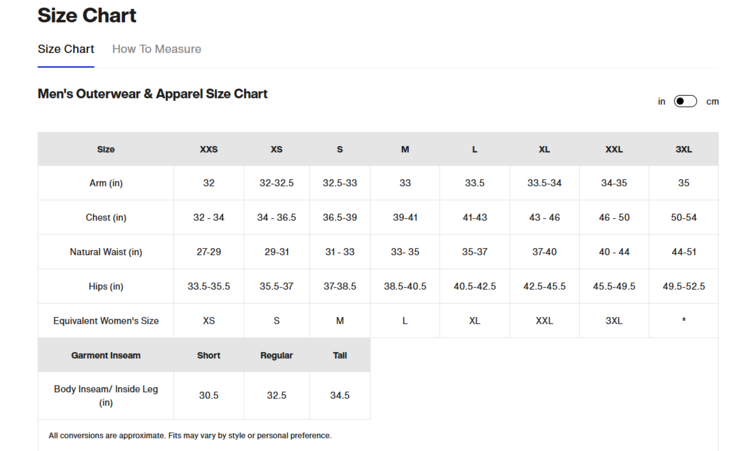Click the 'cm' unit label

pyautogui.click(x=712, y=101)
